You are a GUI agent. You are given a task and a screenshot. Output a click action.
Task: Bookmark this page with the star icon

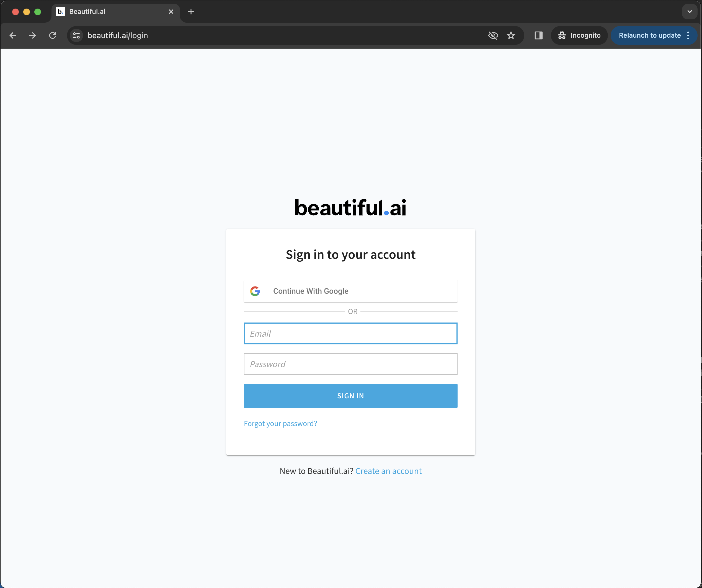511,35
